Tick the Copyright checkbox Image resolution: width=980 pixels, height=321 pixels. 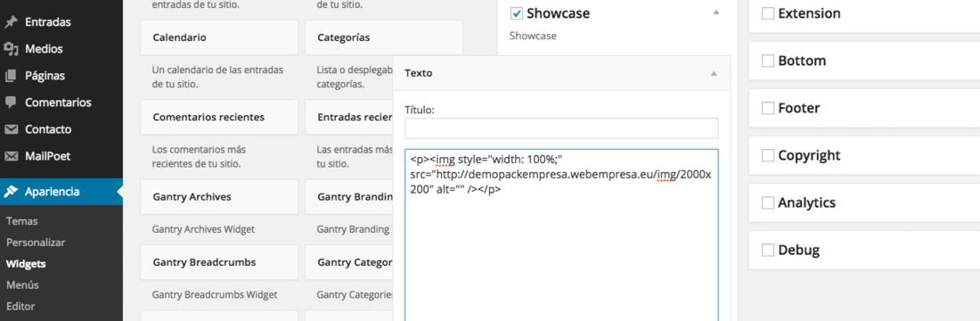(x=767, y=155)
